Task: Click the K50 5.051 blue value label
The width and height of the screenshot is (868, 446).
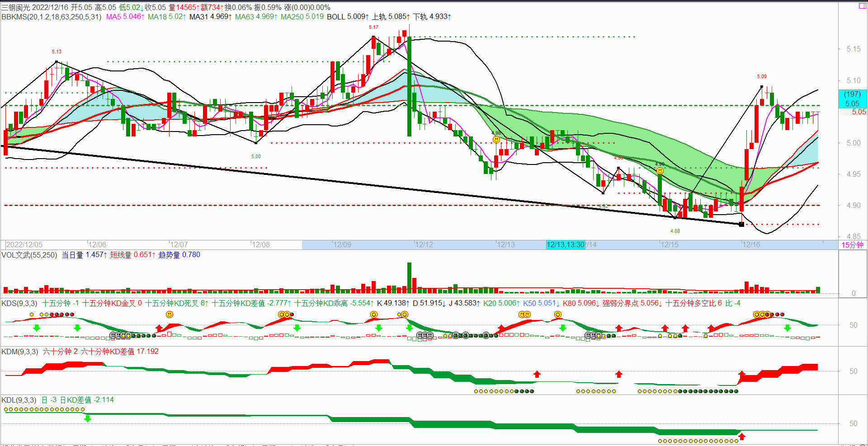Action: pos(541,303)
